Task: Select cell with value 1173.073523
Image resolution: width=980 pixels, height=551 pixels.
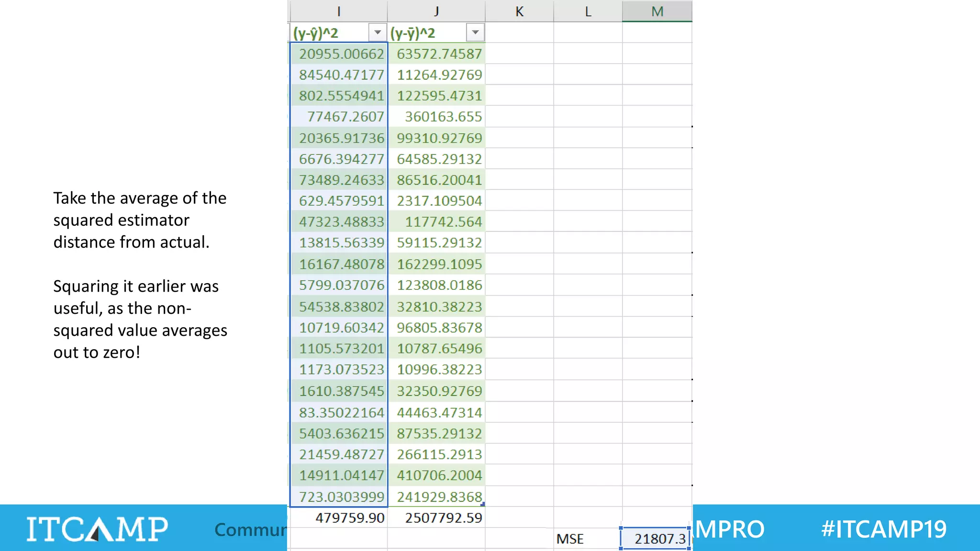Action: pyautogui.click(x=339, y=370)
